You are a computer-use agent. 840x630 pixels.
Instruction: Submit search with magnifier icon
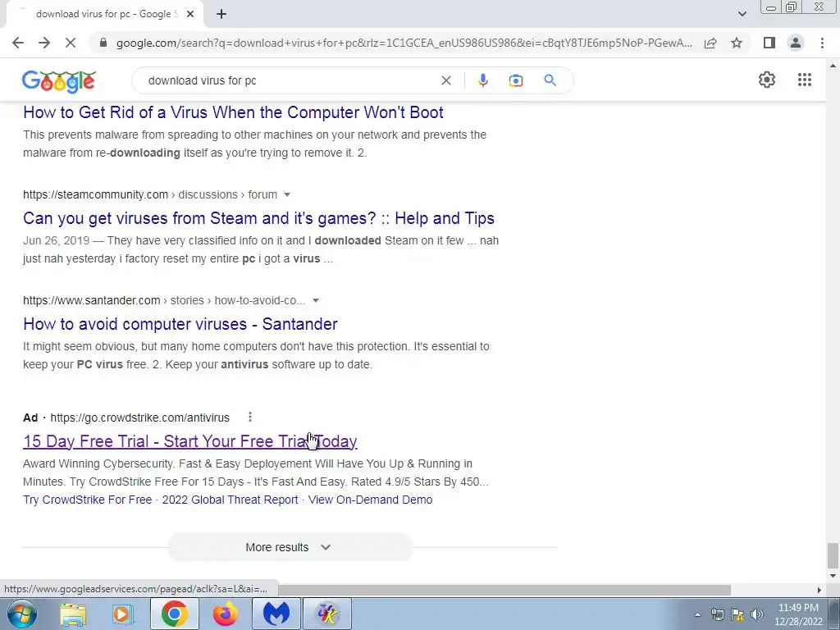(x=550, y=80)
